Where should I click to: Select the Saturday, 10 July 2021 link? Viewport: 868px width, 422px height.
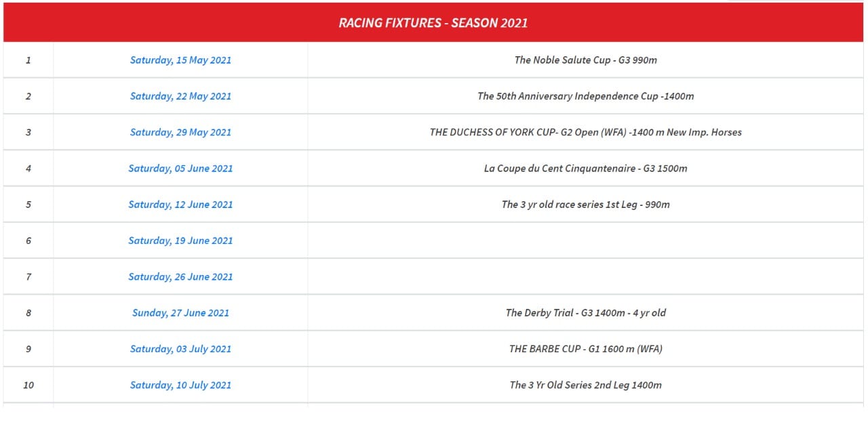pos(180,385)
